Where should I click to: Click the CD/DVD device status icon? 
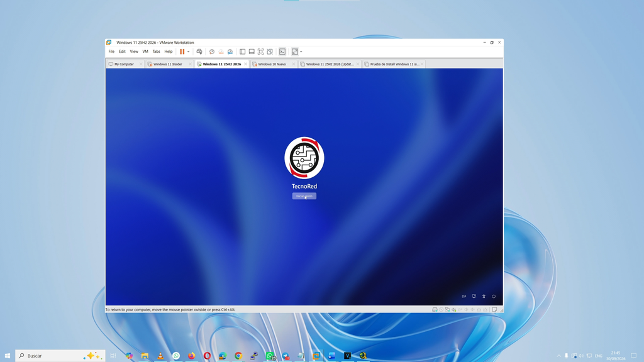coord(441,310)
